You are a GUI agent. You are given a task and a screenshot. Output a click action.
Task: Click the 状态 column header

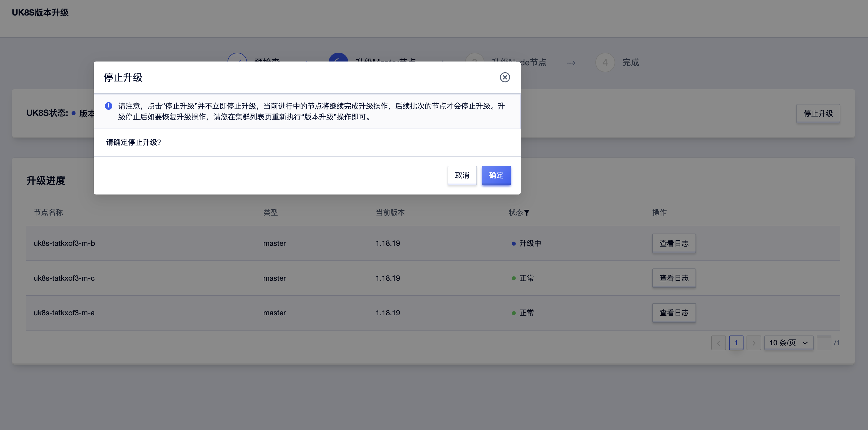(x=515, y=213)
